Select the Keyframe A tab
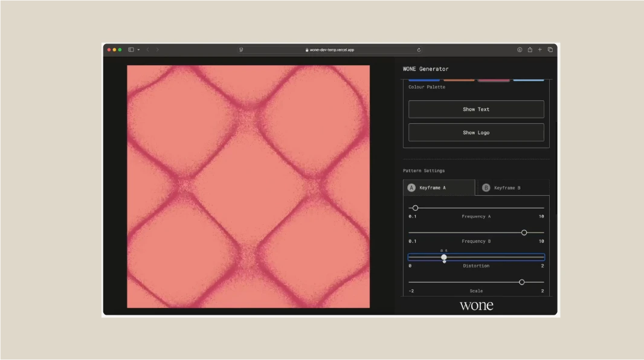Viewport: 644px width, 360px height. pyautogui.click(x=439, y=188)
